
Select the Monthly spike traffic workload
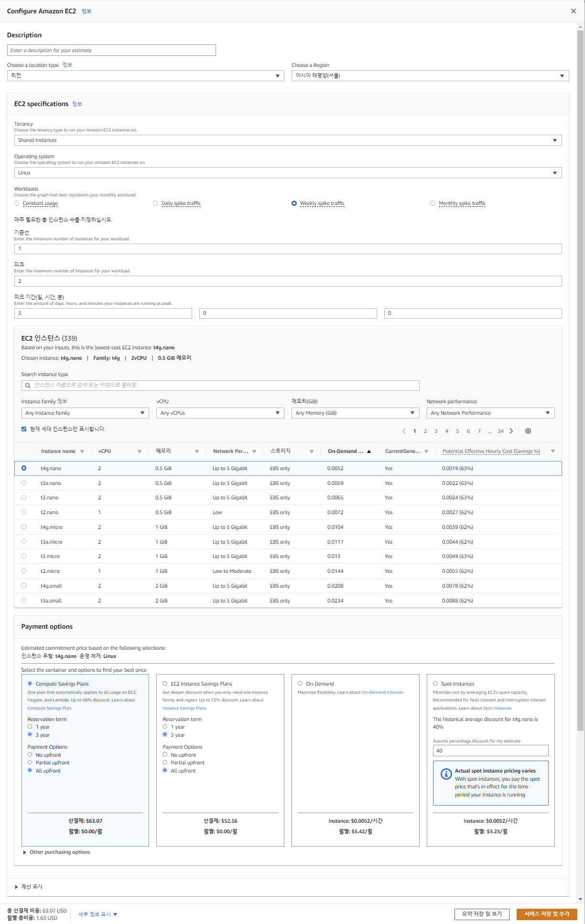coord(433,204)
